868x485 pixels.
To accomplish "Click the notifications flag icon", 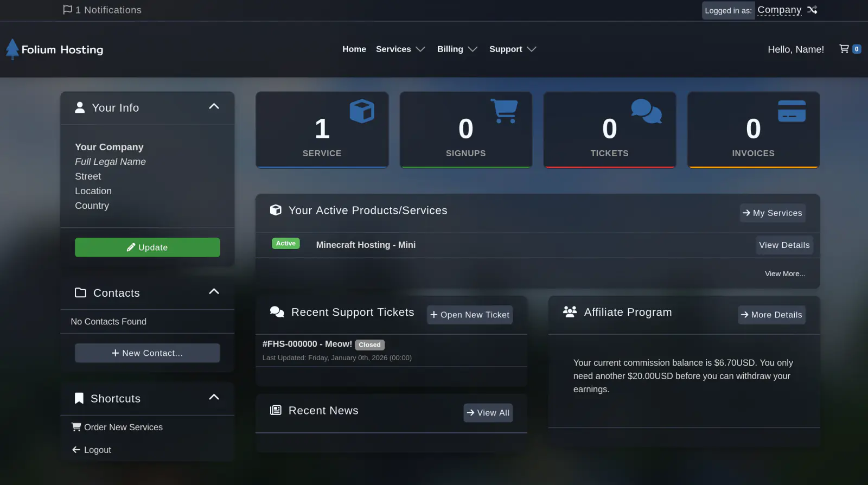I will 67,10.
